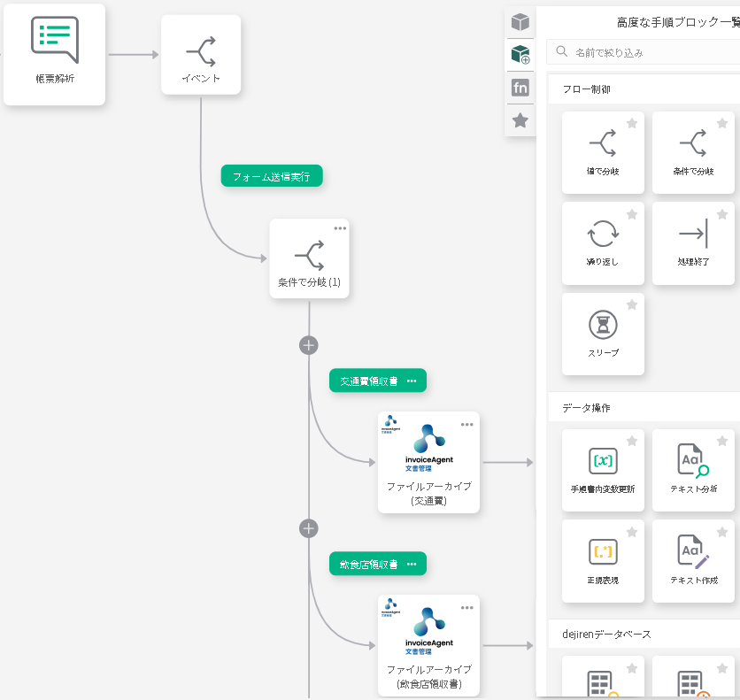Select the 繰り返し loop block
The image size is (740, 700).
[x=603, y=242]
